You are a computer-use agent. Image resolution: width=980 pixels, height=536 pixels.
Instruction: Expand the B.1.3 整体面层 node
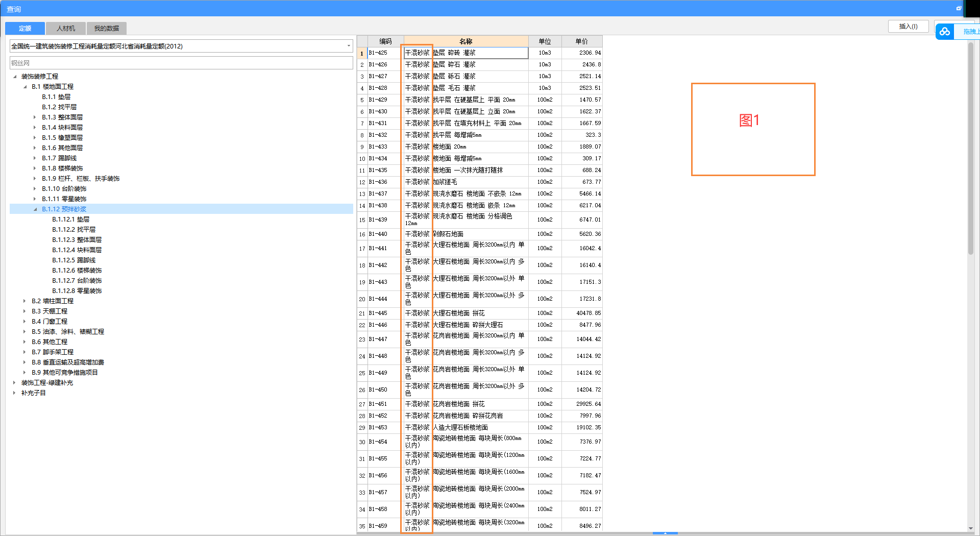pos(35,117)
